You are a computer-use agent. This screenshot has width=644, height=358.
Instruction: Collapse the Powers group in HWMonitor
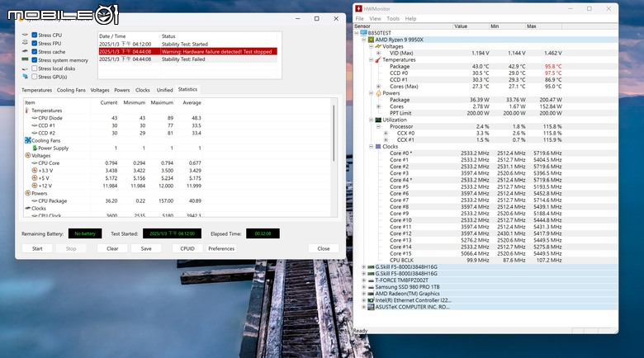pyautogui.click(x=371, y=93)
